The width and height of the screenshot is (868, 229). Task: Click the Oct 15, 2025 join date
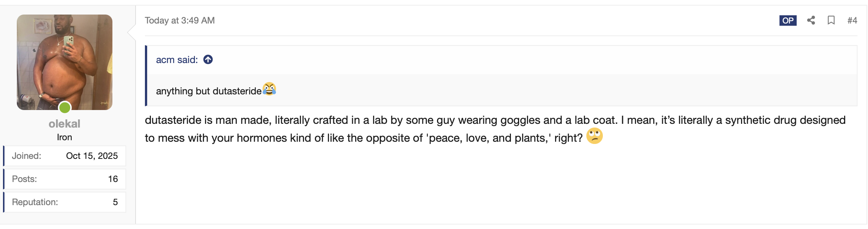click(x=92, y=156)
